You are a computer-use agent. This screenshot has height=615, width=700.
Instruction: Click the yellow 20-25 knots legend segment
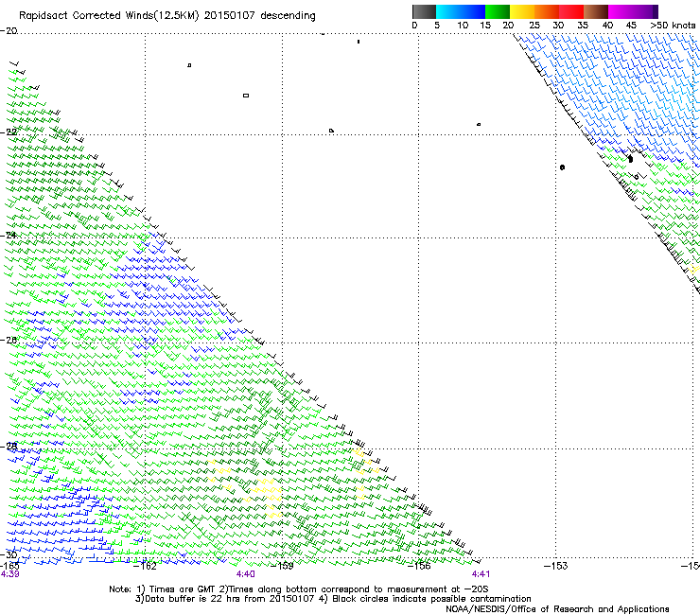point(522,11)
